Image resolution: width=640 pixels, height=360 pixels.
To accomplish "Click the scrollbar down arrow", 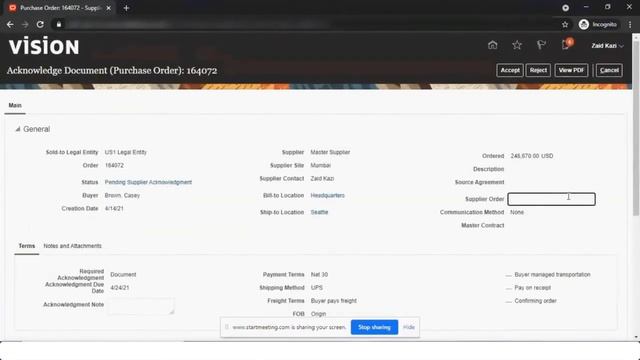I will coord(636,337).
